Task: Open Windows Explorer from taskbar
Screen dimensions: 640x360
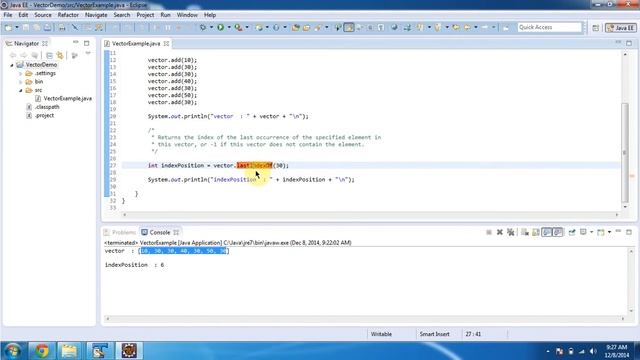Action: (69, 351)
